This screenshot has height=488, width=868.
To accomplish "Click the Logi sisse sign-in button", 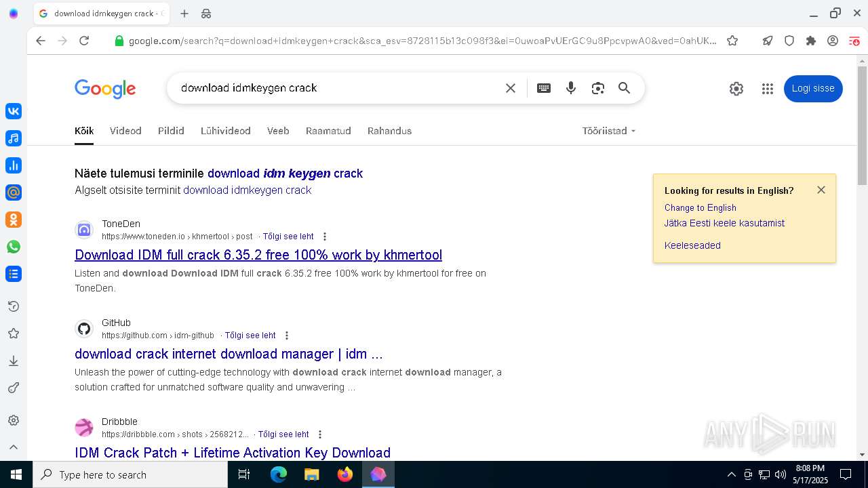I will click(x=813, y=89).
